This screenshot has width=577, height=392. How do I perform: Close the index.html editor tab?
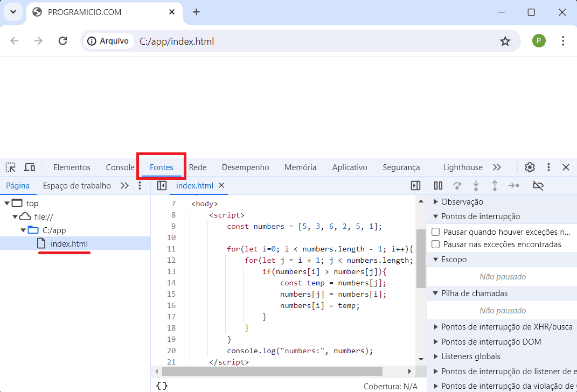[x=221, y=185]
